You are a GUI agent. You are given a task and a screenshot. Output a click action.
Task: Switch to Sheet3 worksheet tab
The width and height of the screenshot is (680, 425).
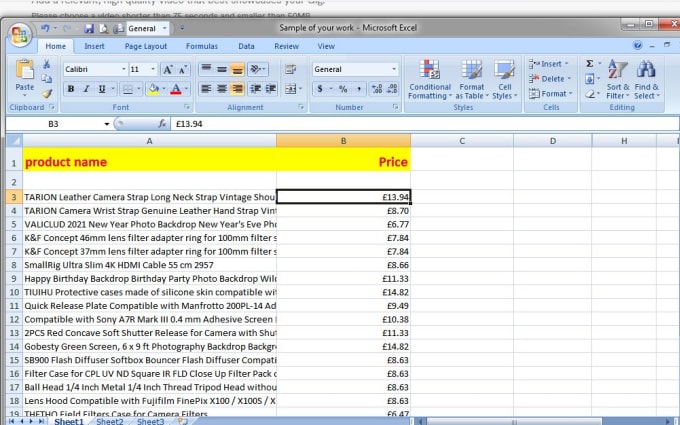150,421
